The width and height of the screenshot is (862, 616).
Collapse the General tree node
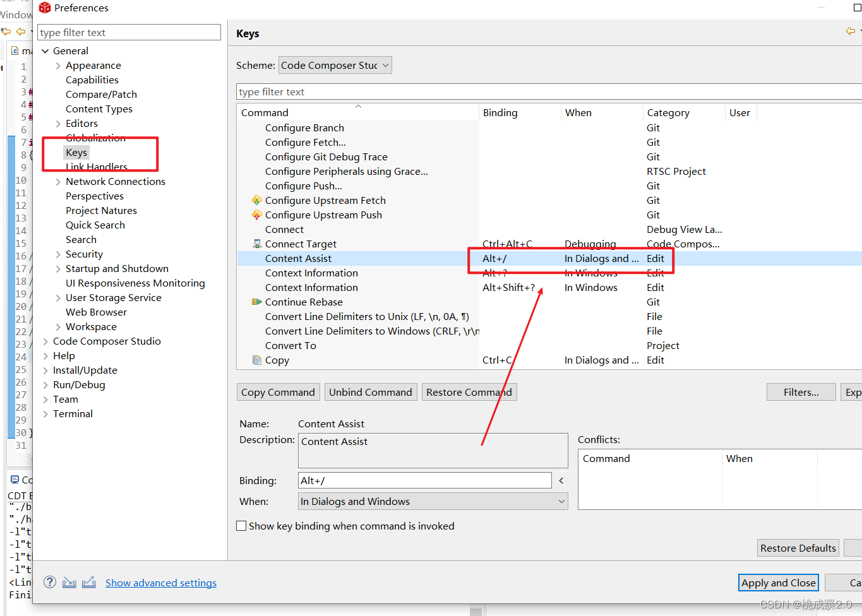pos(45,50)
